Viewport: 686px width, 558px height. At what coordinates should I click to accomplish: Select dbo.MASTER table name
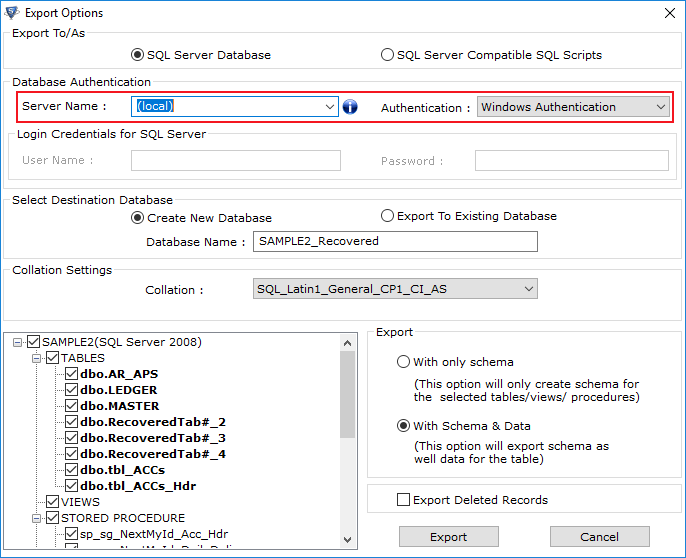pyautogui.click(x=119, y=406)
